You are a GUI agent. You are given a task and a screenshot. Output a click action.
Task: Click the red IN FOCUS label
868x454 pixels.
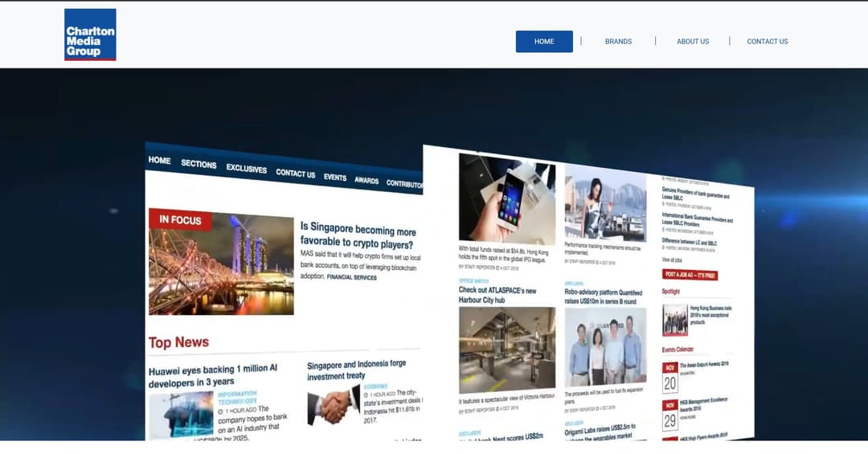180,219
